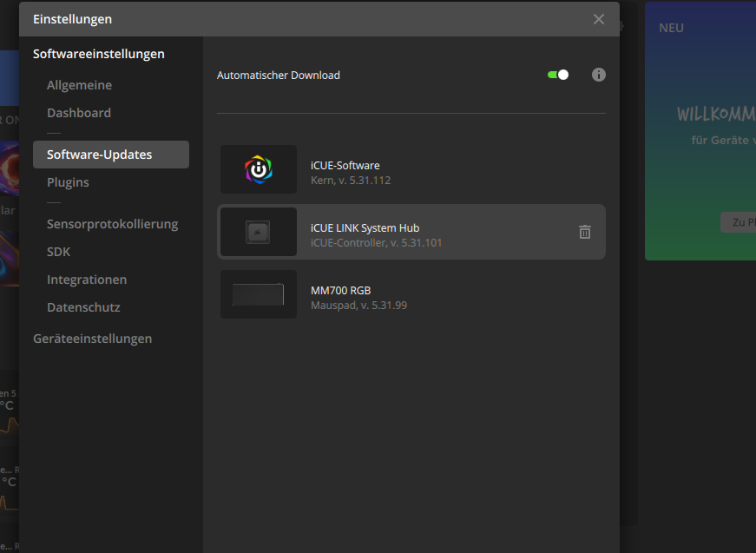The width and height of the screenshot is (756, 553).
Task: Click the Softwareeinstellungen heading
Action: click(x=99, y=54)
